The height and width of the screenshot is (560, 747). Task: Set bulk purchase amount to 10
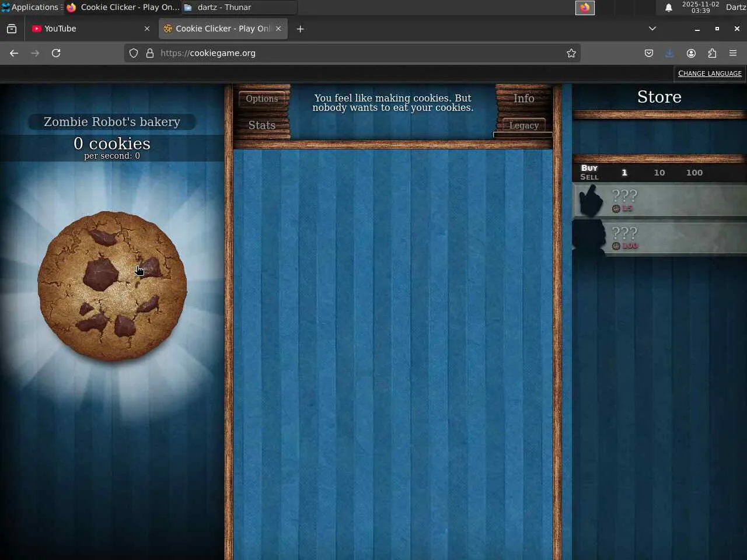click(659, 173)
